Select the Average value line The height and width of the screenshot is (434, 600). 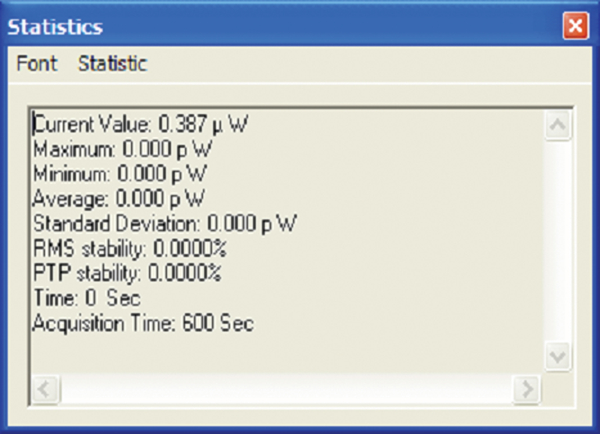point(118,198)
